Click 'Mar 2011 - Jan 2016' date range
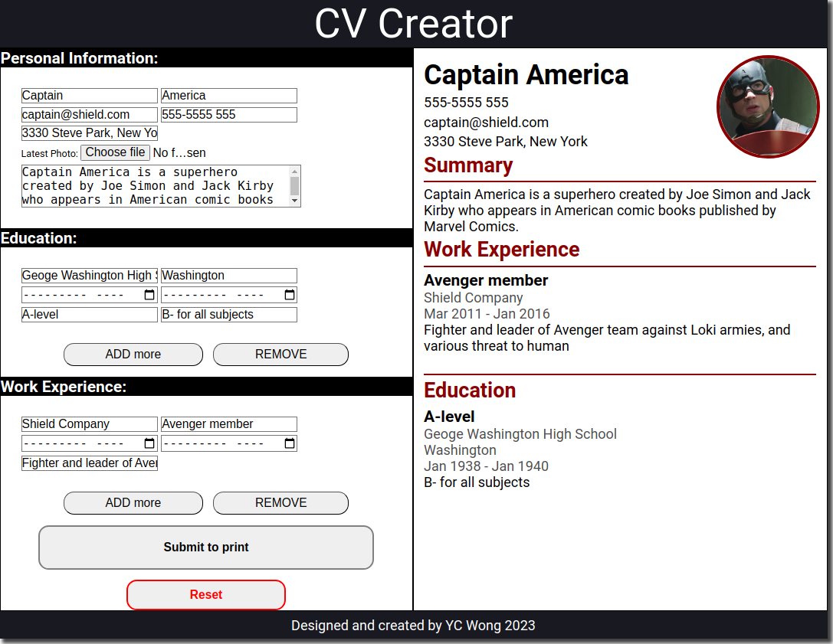 click(487, 314)
